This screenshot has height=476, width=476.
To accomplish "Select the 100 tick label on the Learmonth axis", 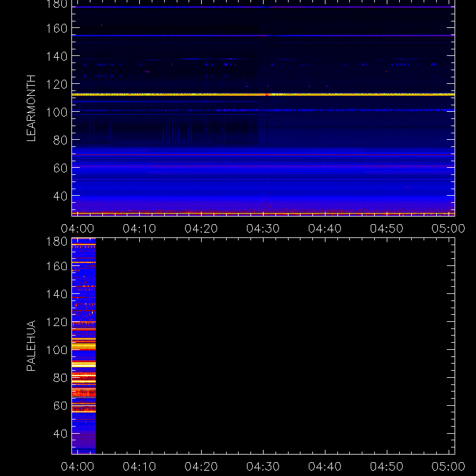I will [57, 112].
